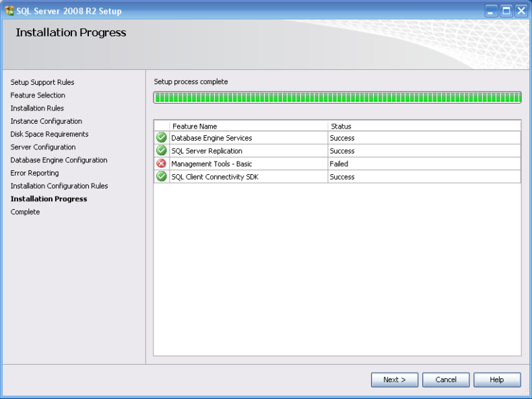Go to the Server Configuration step
The height and width of the screenshot is (399, 532).
pos(42,147)
